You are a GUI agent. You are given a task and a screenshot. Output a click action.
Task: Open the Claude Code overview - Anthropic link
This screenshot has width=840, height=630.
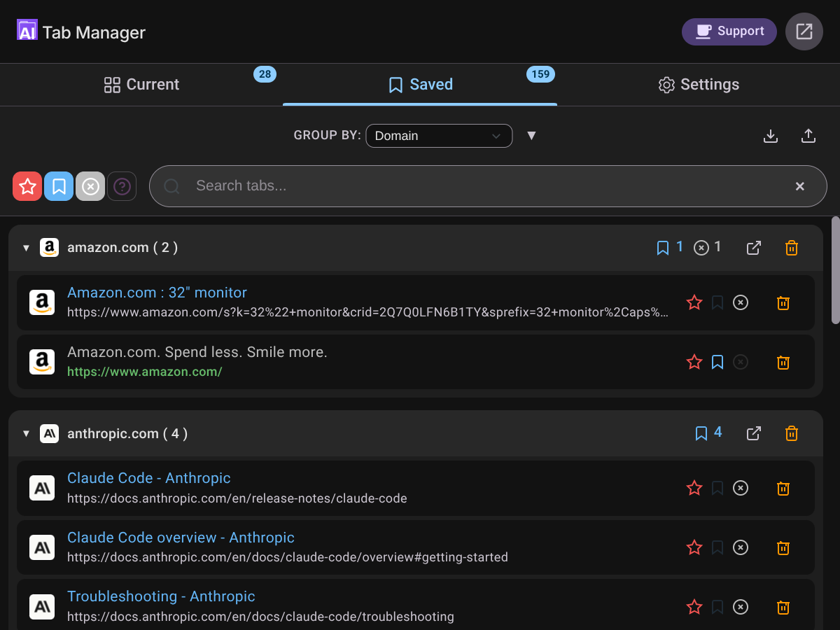[181, 538]
